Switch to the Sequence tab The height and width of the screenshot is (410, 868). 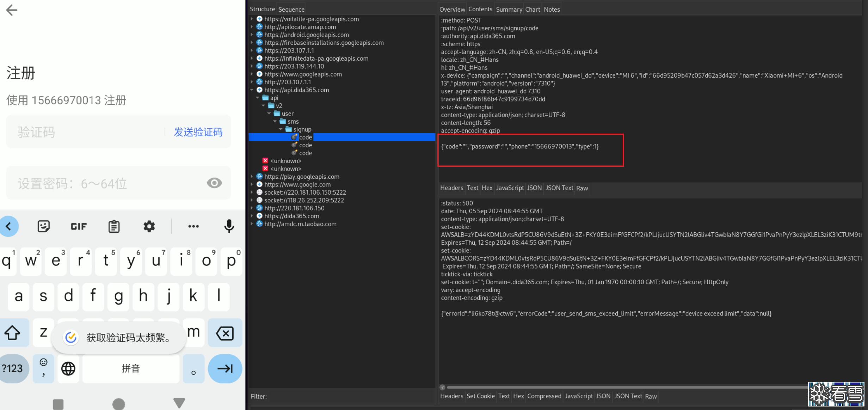click(291, 10)
